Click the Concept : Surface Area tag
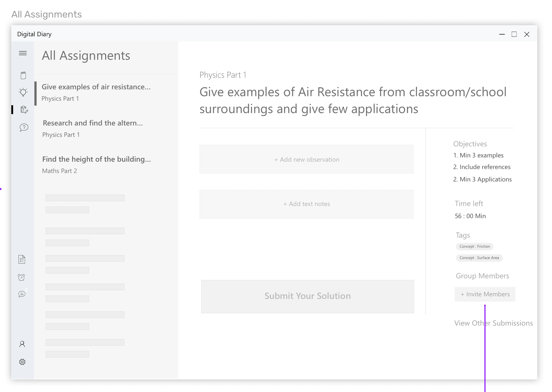 [479, 258]
